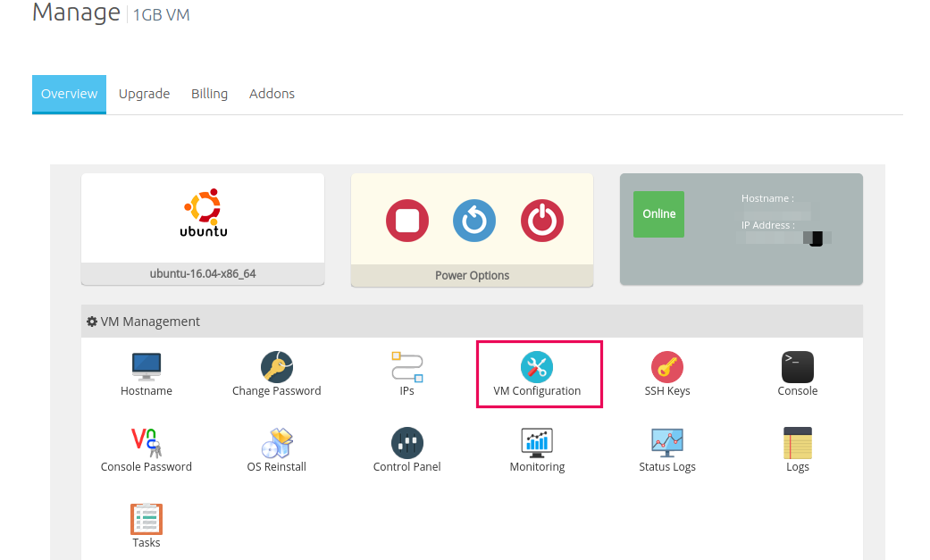This screenshot has width=930, height=560.
Task: Start an OS Reinstall
Action: pyautogui.click(x=276, y=448)
